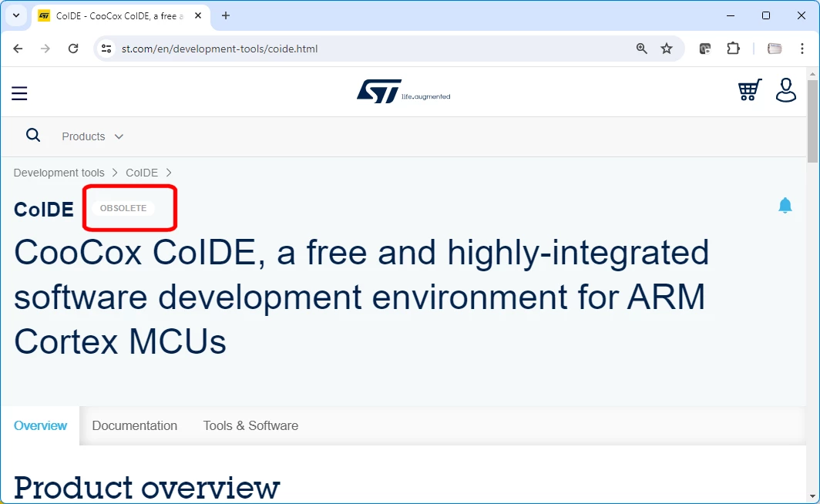The height and width of the screenshot is (504, 820).
Task: Click the OBSOLETE status badge
Action: click(x=123, y=208)
